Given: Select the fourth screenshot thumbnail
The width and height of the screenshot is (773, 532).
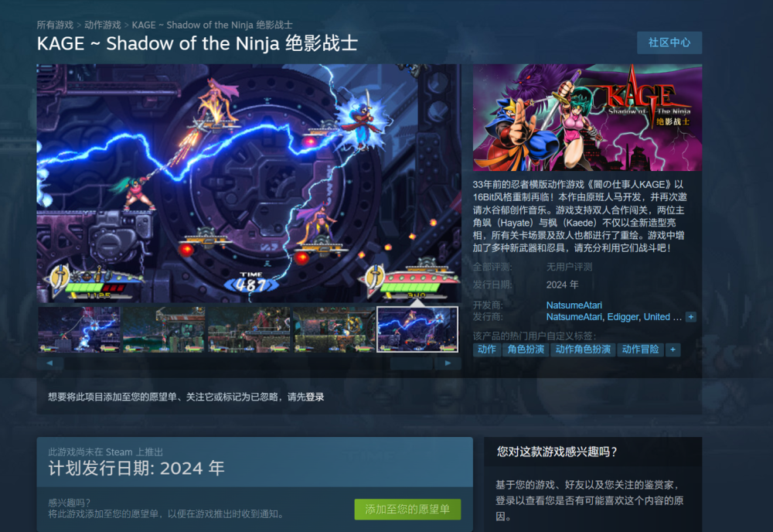Looking at the screenshot, I should click(334, 329).
